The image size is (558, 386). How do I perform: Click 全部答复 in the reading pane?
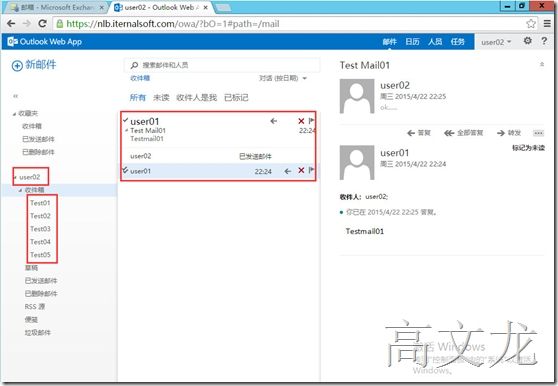click(464, 133)
